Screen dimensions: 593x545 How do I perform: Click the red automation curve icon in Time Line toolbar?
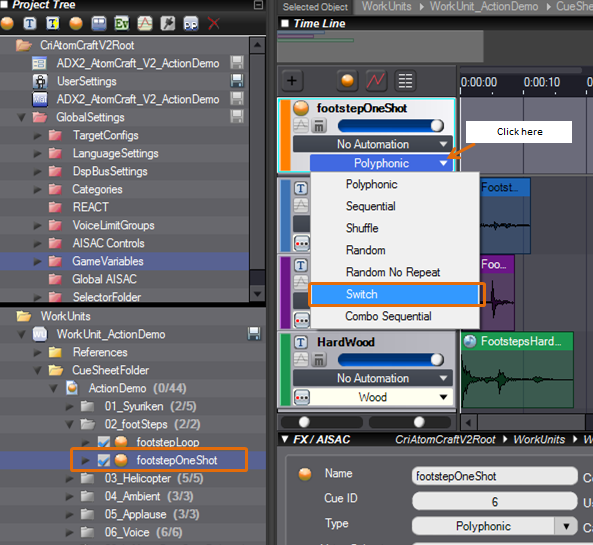(376, 81)
